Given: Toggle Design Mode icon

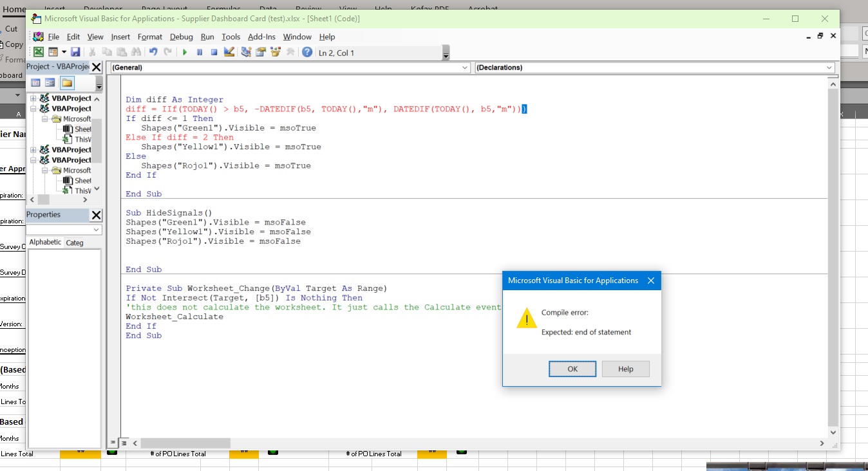Looking at the screenshot, I should click(x=229, y=52).
